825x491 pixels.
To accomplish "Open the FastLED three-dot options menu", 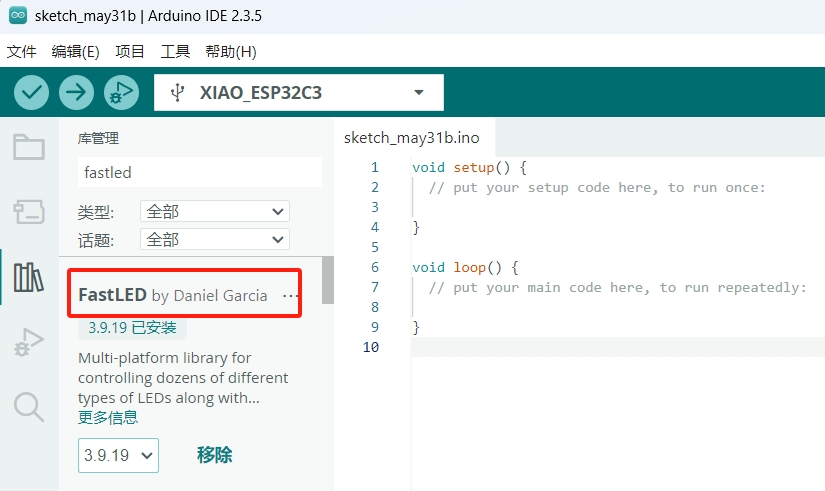I will pyautogui.click(x=290, y=296).
